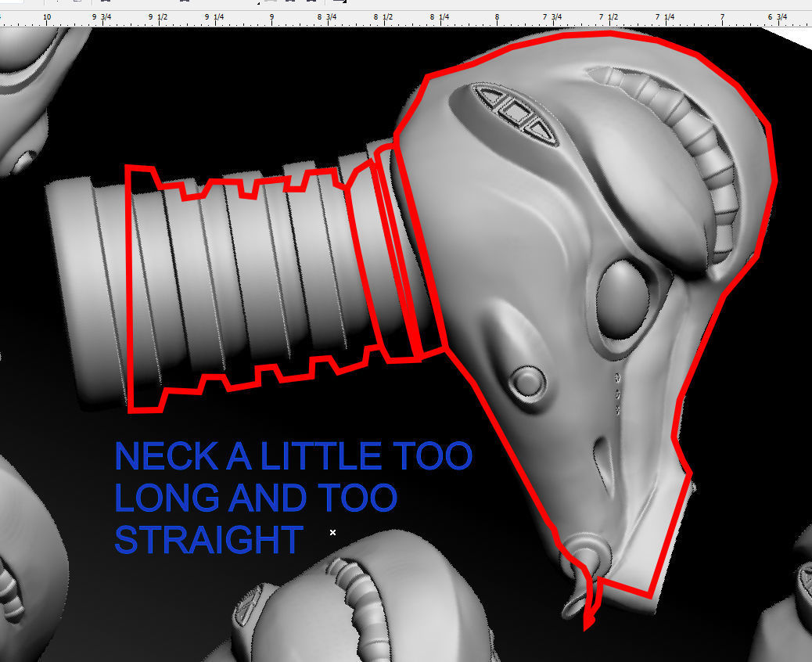Click the '9 1/2' ruler label
The height and width of the screenshot is (662, 812).
pos(158,17)
